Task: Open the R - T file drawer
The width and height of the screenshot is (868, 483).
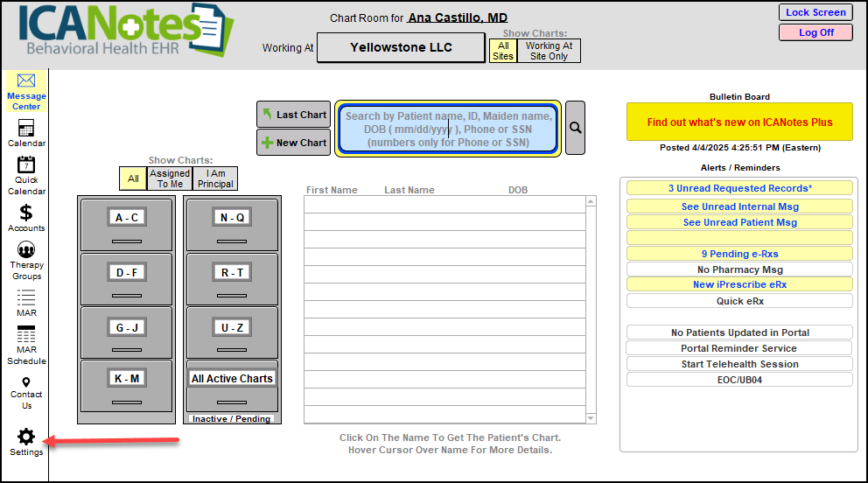Action: point(232,273)
